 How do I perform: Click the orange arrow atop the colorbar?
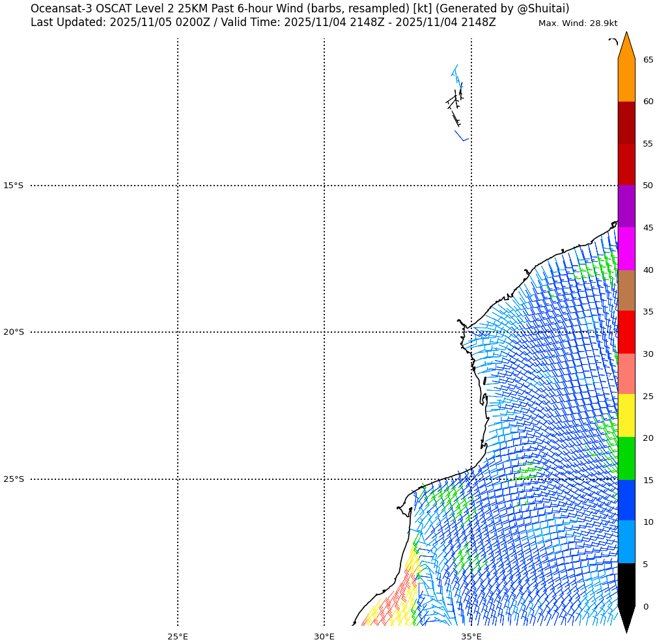[x=626, y=47]
